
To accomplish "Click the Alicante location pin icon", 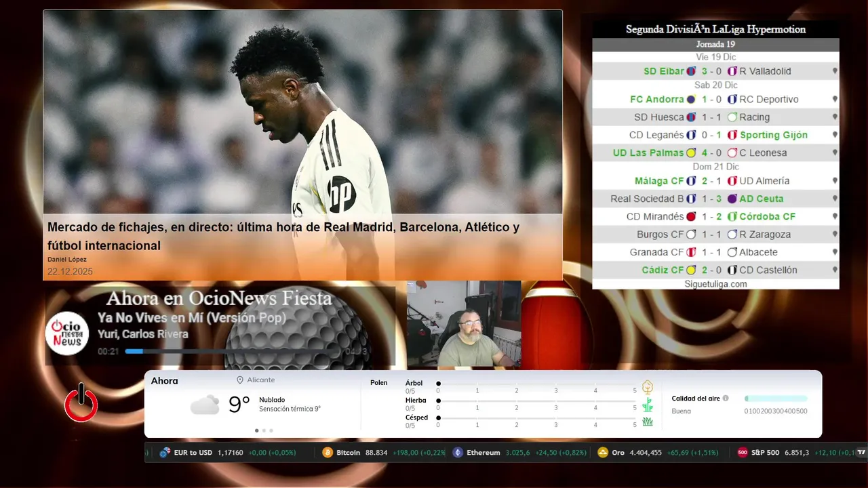I will pyautogui.click(x=240, y=380).
